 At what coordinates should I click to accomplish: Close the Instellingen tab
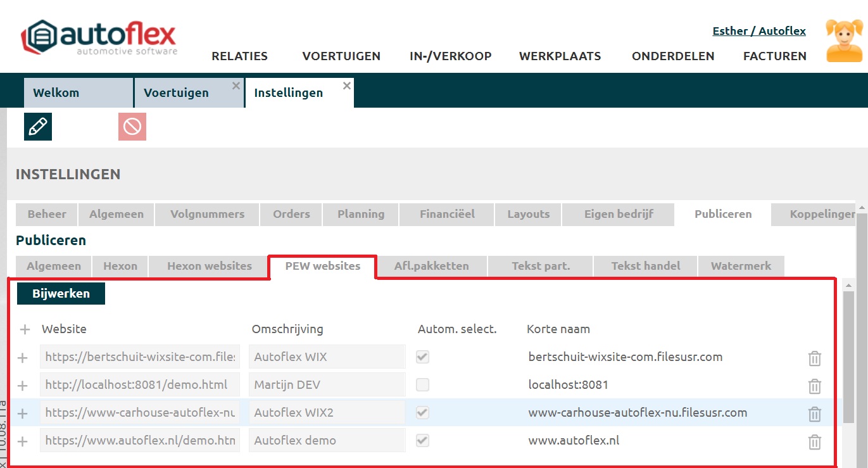click(346, 85)
